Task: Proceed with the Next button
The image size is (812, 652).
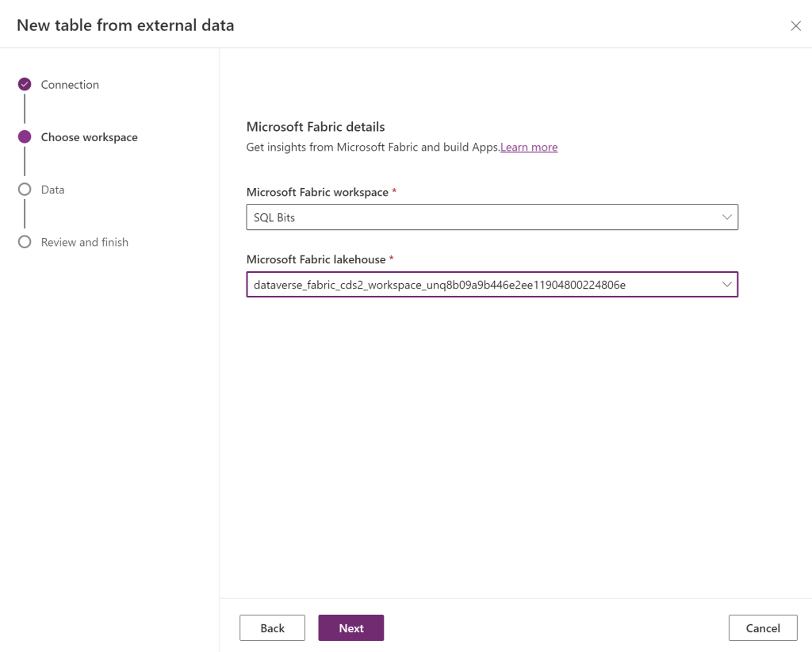Action: (350, 628)
